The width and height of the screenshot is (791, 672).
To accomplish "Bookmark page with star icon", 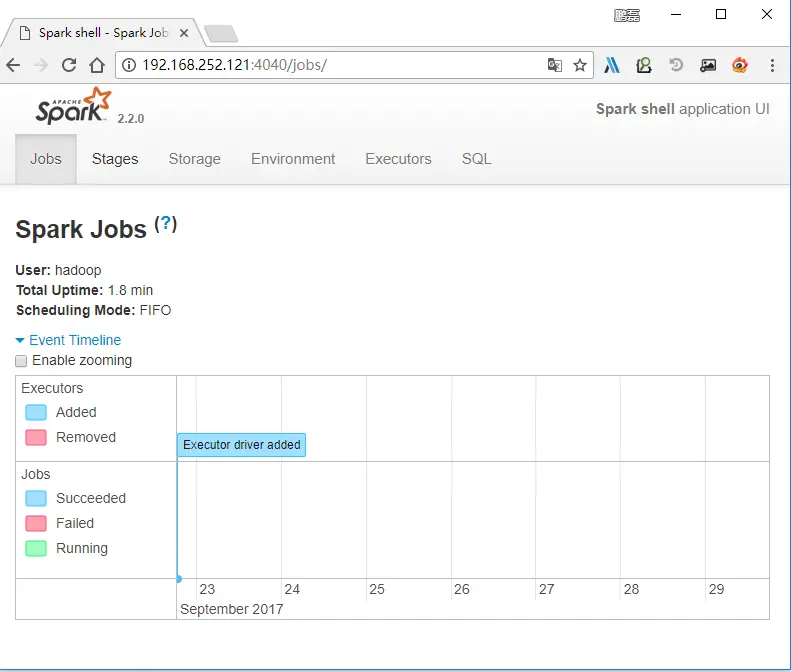I will point(580,65).
